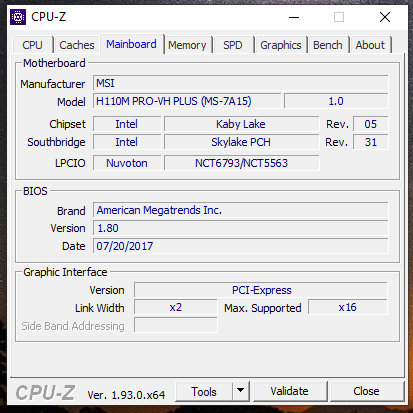Minimize the CPU-Z window

tap(294, 17)
